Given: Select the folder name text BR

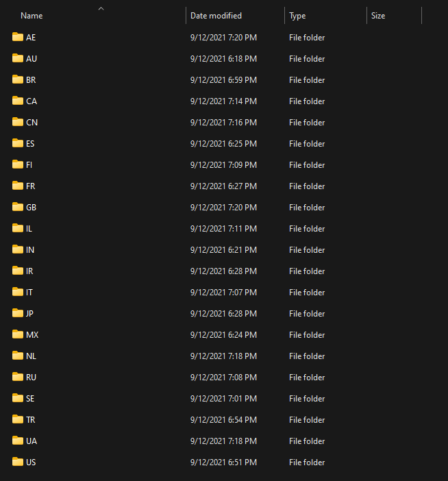Looking at the screenshot, I should 31,79.
